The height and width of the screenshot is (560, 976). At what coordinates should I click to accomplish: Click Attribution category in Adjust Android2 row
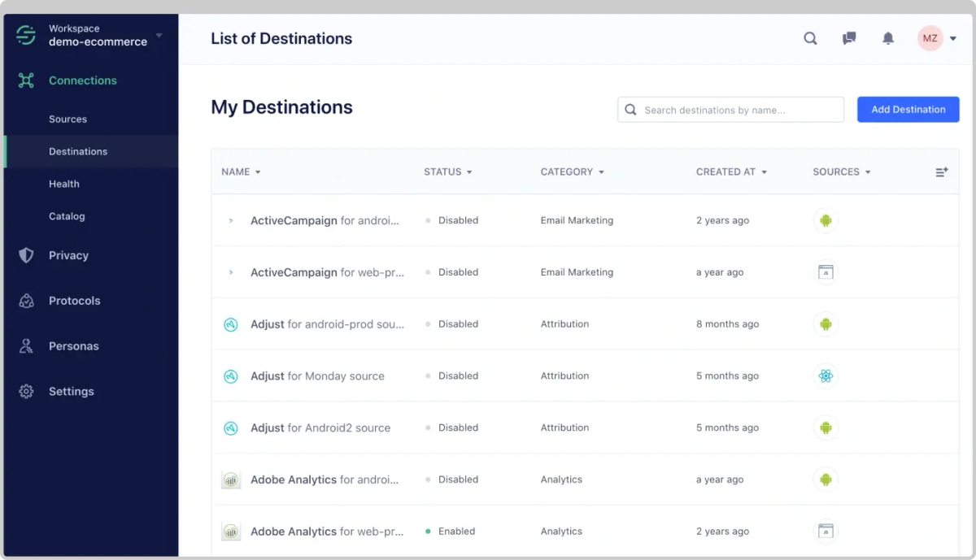pyautogui.click(x=564, y=428)
